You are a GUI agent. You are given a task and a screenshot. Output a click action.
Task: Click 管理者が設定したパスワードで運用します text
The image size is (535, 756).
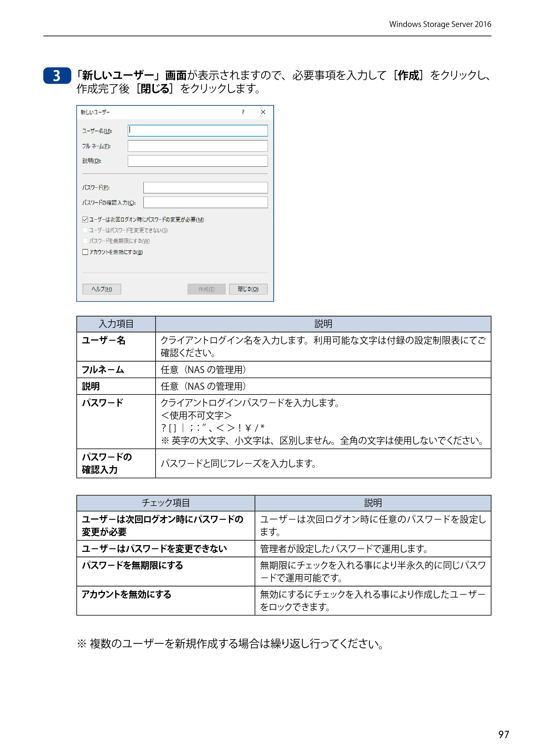click(x=344, y=549)
